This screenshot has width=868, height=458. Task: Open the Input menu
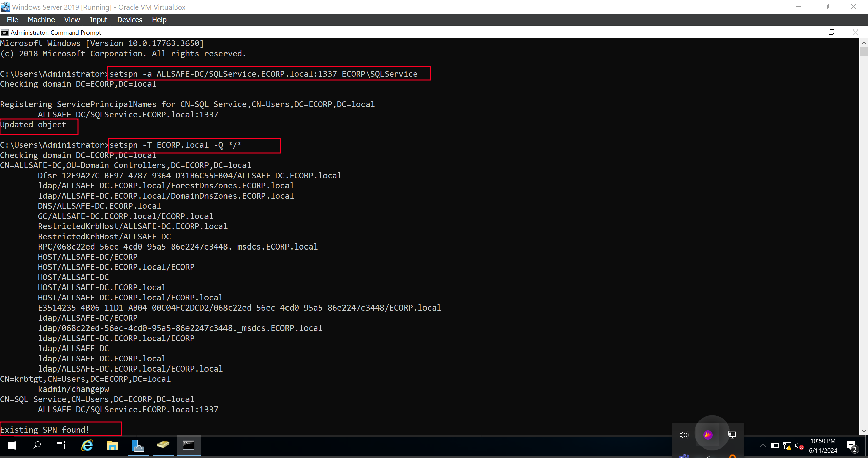tap(98, 20)
